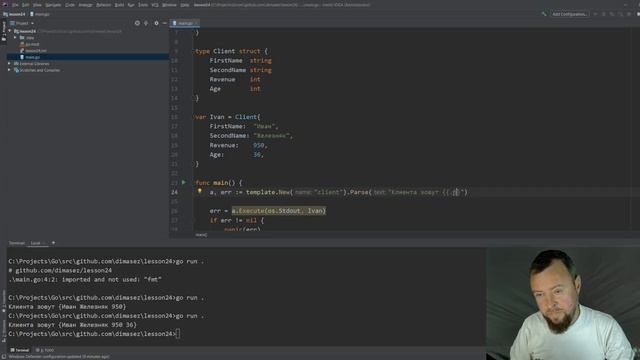Click locate file in Project icon

coord(137,23)
